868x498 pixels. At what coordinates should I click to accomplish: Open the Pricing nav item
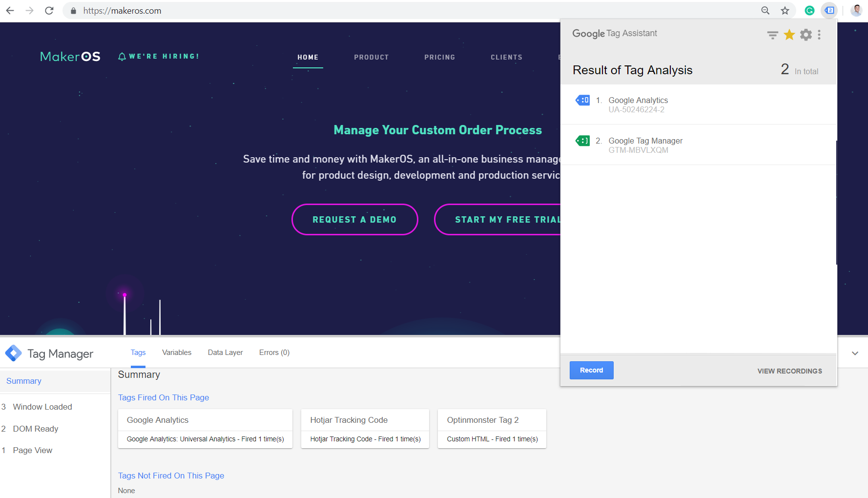tap(440, 57)
